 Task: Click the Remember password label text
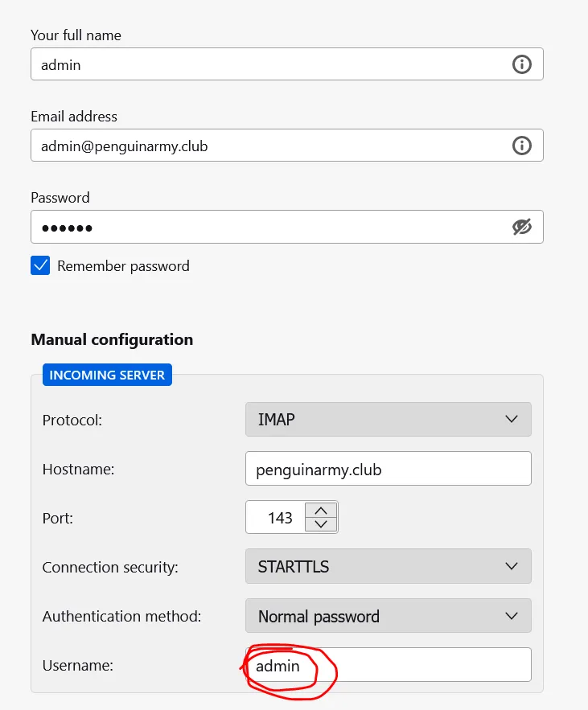point(123,266)
